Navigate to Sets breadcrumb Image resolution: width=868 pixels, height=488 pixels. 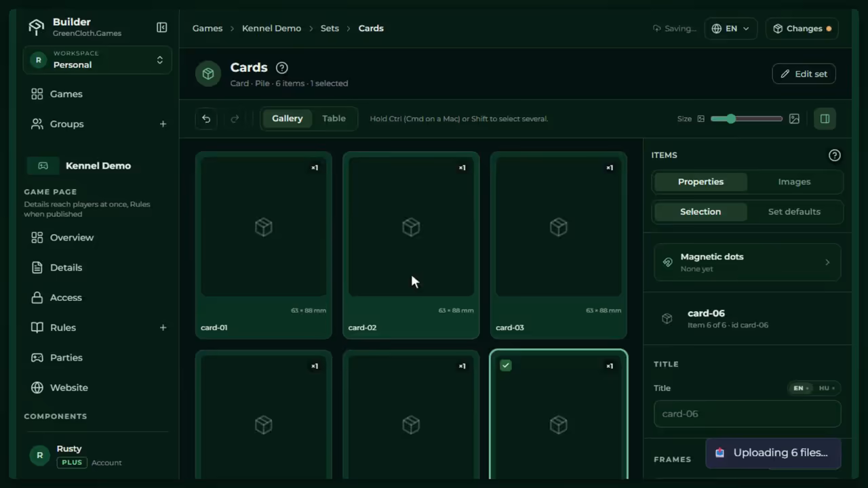pos(330,28)
